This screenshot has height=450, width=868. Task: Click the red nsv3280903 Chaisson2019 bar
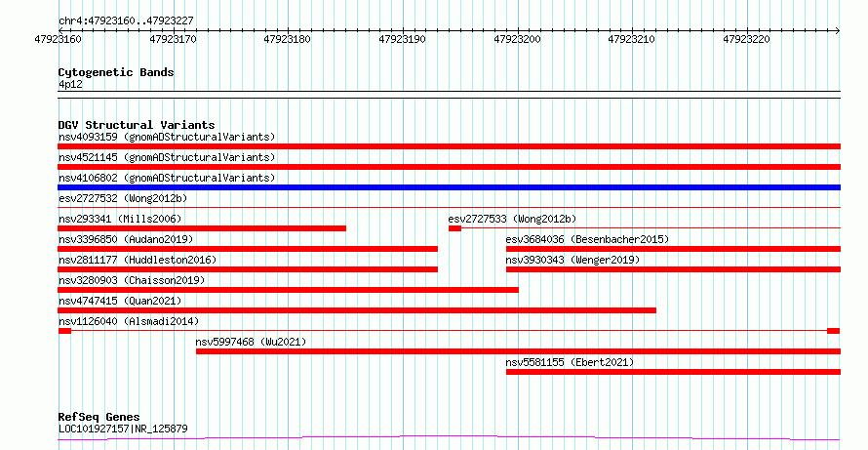[x=289, y=290]
